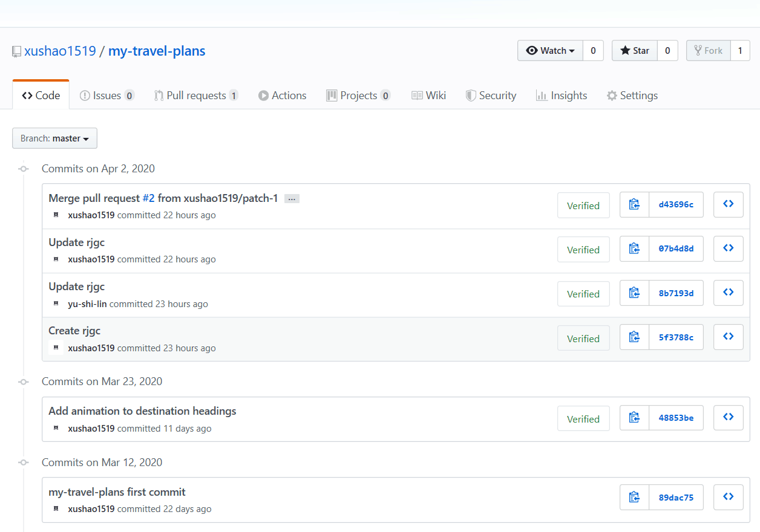Copy full SHA for commit 89dac75
The width and height of the screenshot is (760, 532).
click(634, 498)
